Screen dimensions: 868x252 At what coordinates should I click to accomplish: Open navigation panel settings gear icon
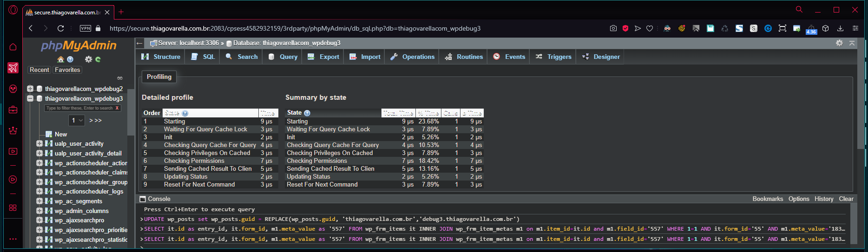[88, 59]
